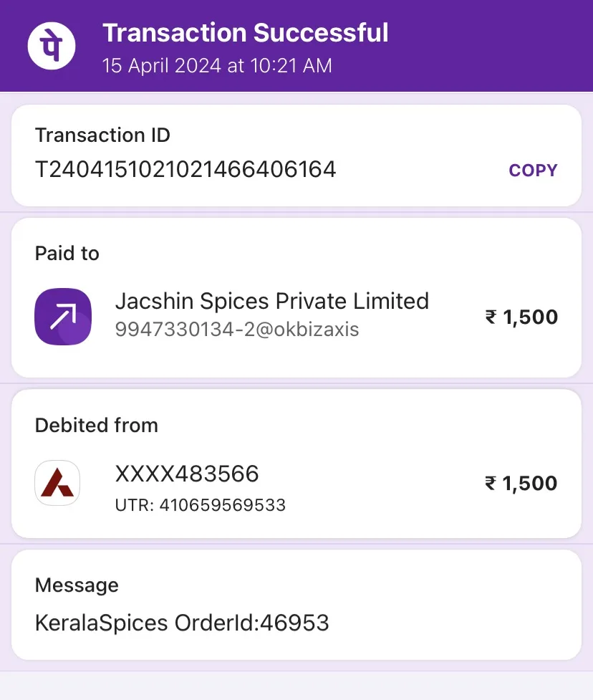Tap the Axis Bank logo icon
593x700 pixels.
point(57,483)
